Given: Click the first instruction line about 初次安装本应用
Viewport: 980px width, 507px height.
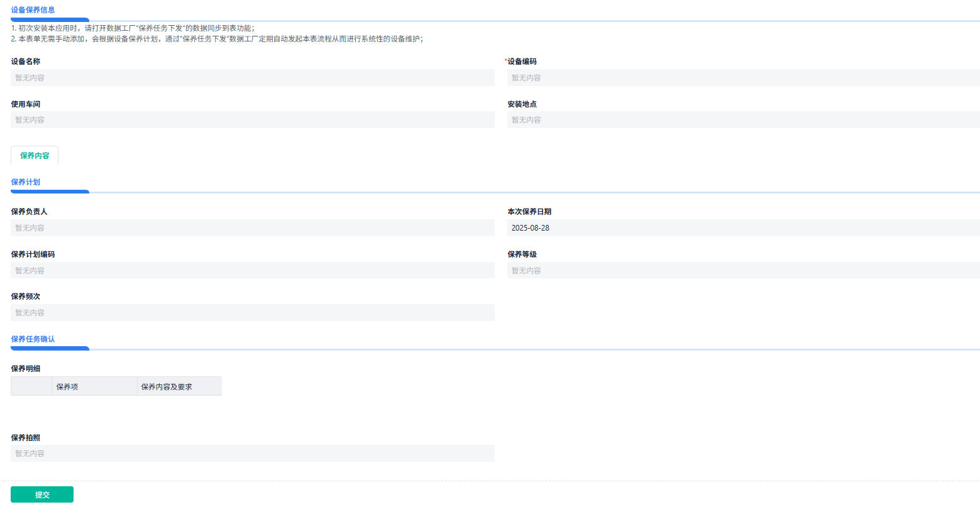Looking at the screenshot, I should click(x=133, y=28).
